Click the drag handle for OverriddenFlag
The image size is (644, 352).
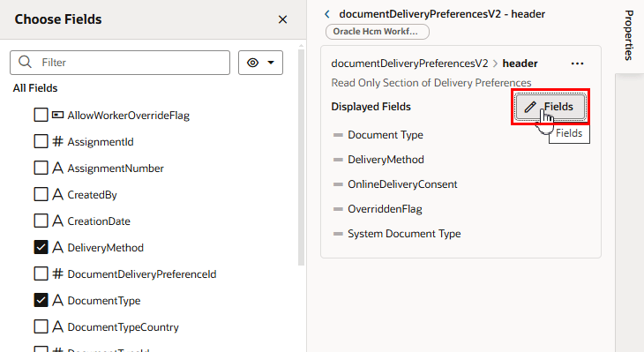[x=338, y=209]
